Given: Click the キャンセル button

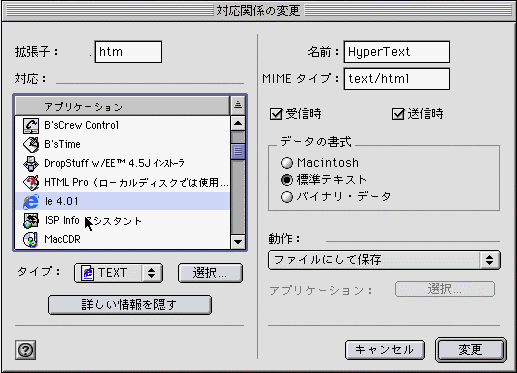Looking at the screenshot, I should (385, 350).
